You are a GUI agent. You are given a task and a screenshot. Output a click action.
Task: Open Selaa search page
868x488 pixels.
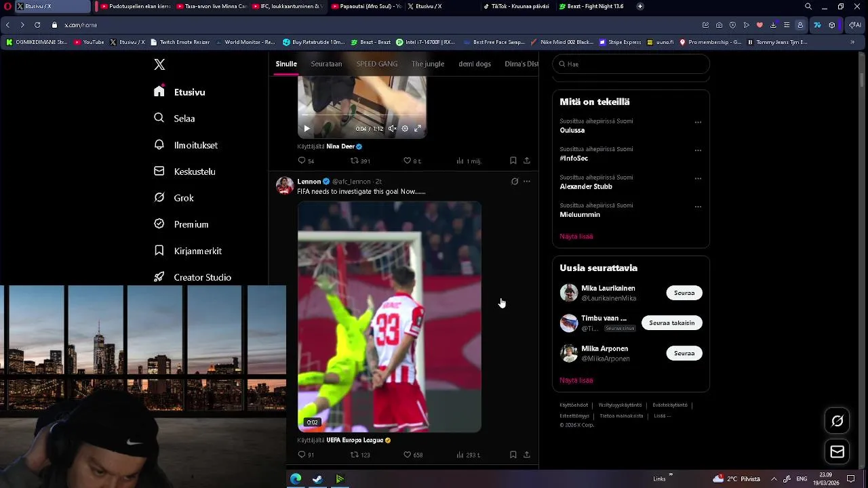pos(175,119)
